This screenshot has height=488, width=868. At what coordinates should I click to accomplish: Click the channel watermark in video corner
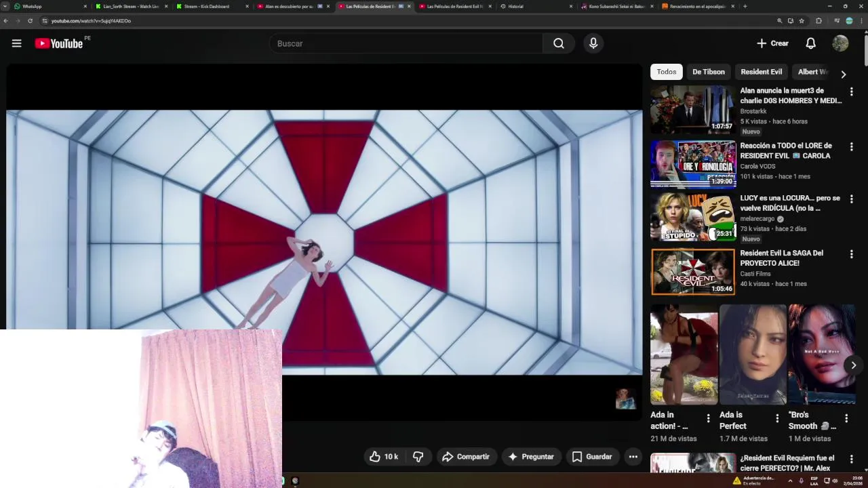[x=625, y=399]
